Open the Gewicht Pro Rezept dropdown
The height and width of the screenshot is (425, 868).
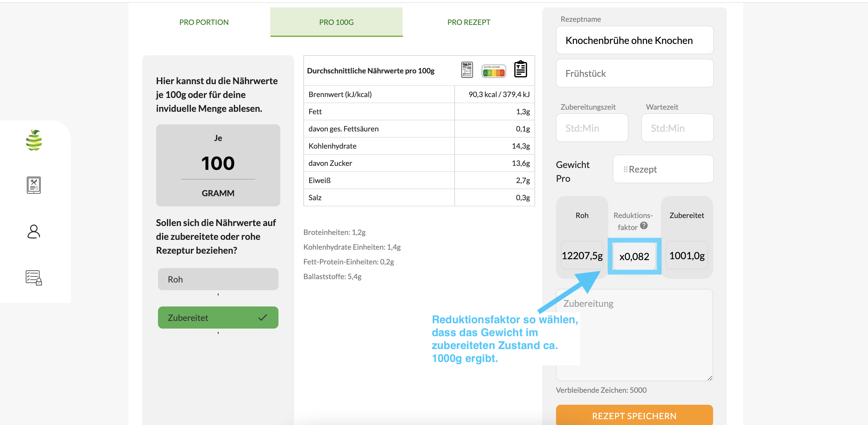pyautogui.click(x=663, y=170)
